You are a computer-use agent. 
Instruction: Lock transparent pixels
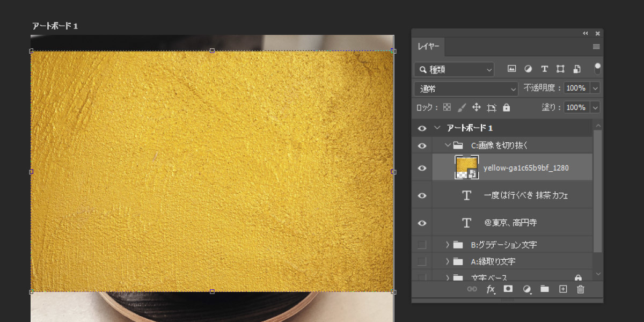[x=447, y=107]
